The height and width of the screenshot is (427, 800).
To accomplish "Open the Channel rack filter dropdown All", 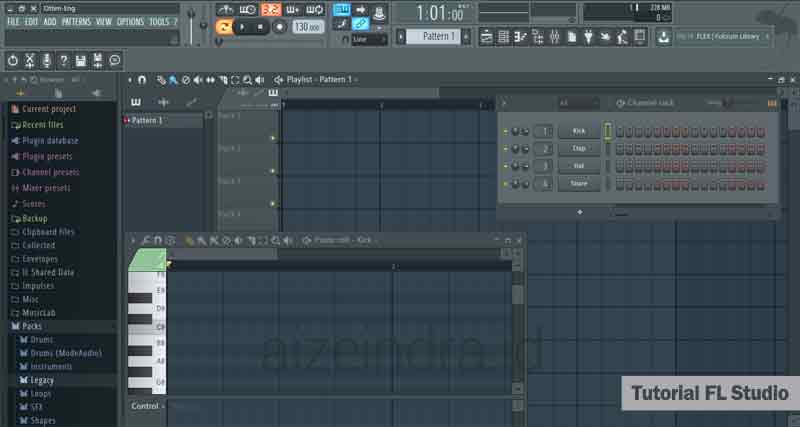I will [579, 103].
